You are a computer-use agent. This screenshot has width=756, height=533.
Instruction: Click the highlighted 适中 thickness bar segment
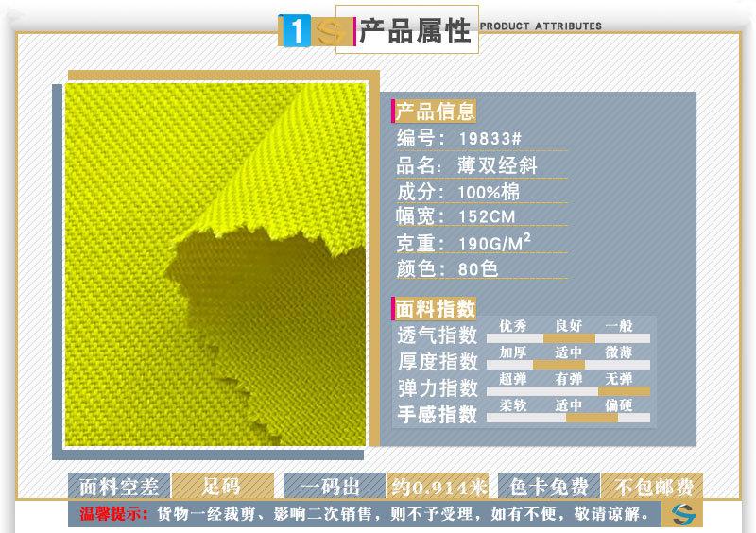(x=558, y=364)
